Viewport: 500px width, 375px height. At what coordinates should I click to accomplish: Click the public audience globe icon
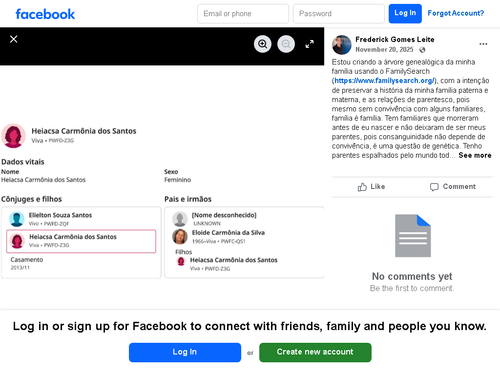(422, 50)
